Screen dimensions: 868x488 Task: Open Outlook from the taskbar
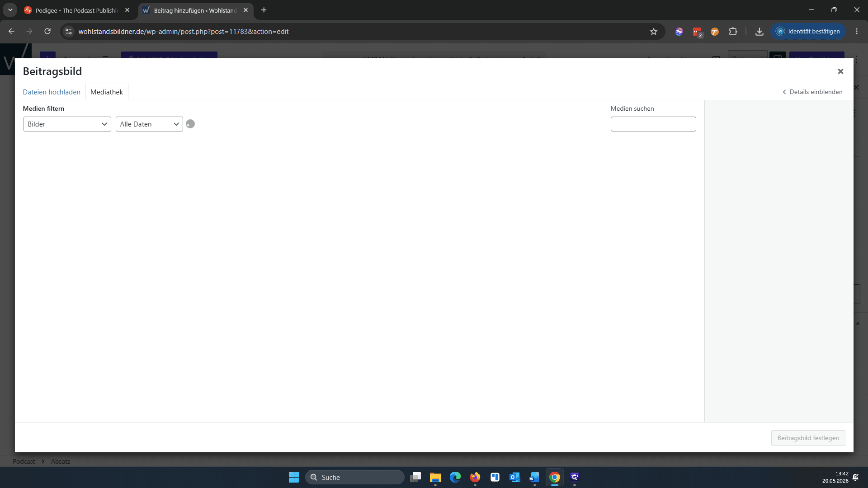(515, 477)
